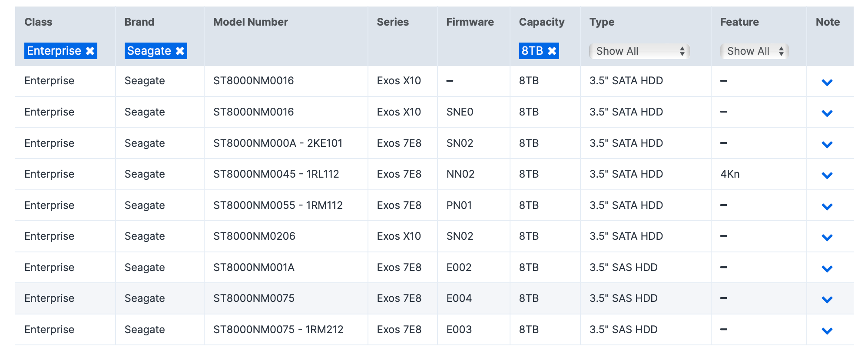Open the Feature Show All dropdown

pyautogui.click(x=754, y=51)
